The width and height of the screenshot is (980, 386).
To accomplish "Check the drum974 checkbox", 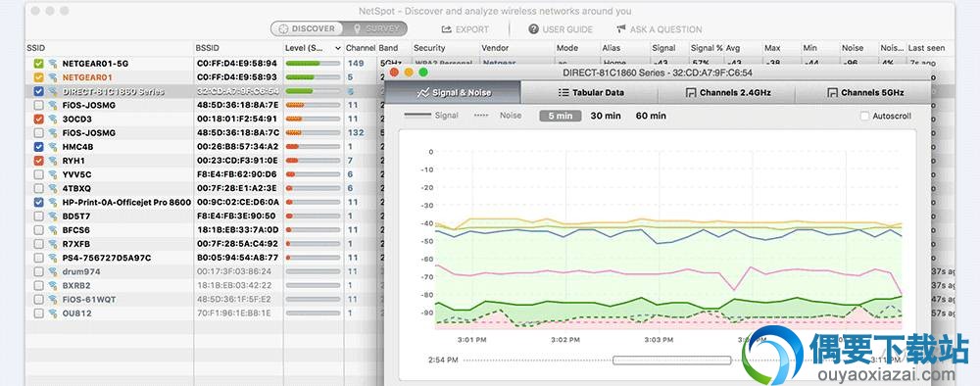I will click(39, 271).
